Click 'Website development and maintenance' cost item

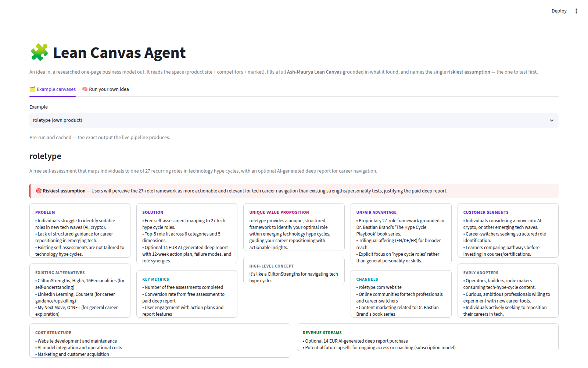[76, 341]
